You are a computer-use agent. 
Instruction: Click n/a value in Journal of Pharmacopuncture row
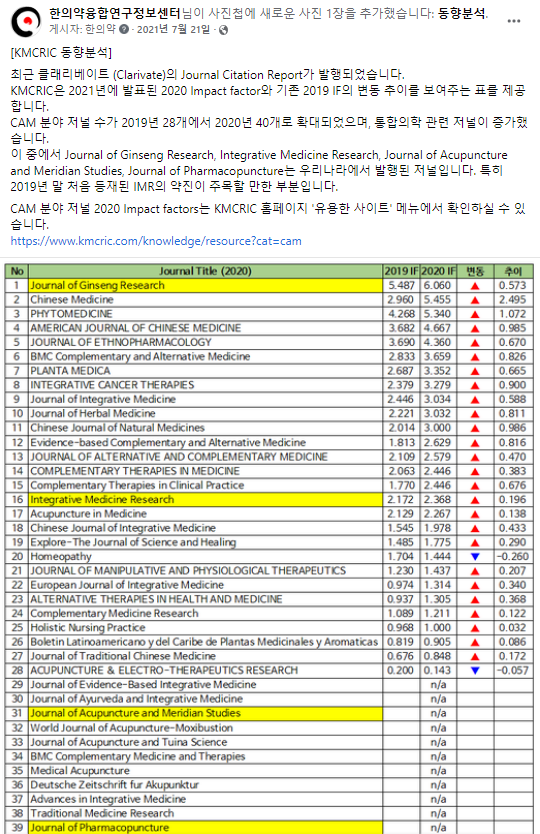tap(438, 828)
